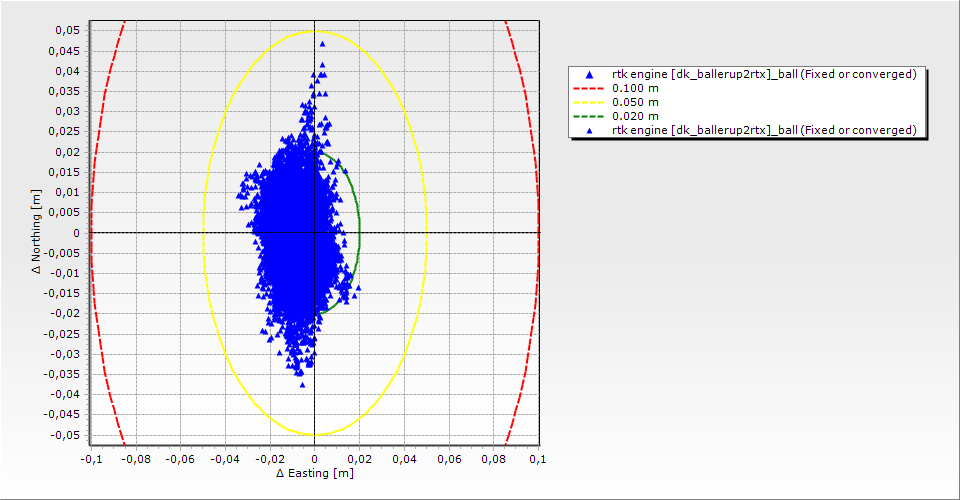Click the '0,005' tick on the Northing axis
Image resolution: width=960 pixels, height=500 pixels.
tap(64, 212)
